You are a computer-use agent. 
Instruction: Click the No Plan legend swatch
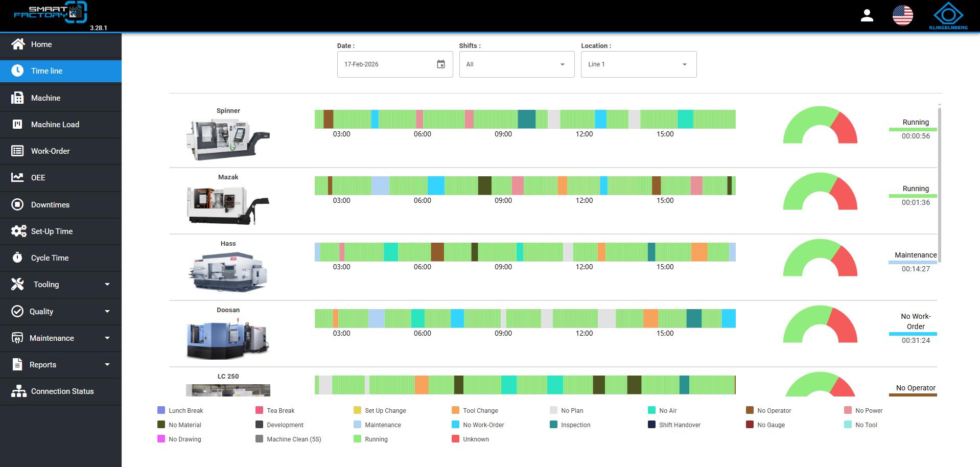pos(553,410)
